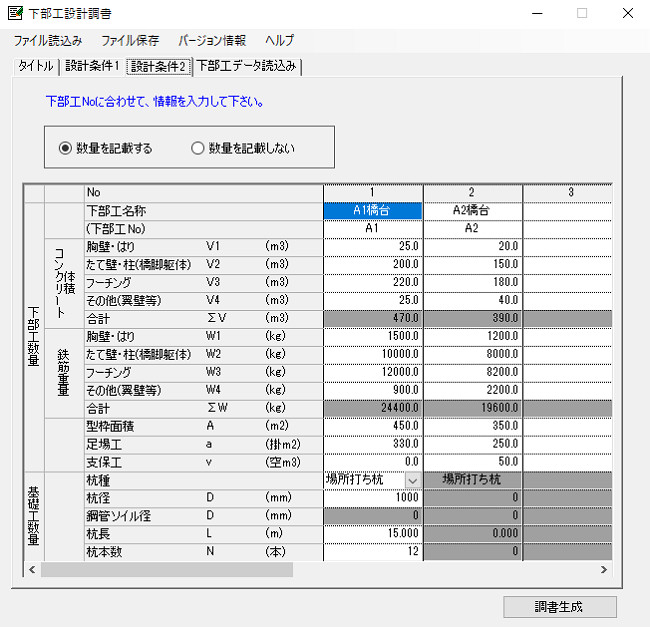This screenshot has width=650, height=627.
Task: Select the 設計条件2 tab
Action: click(x=158, y=66)
